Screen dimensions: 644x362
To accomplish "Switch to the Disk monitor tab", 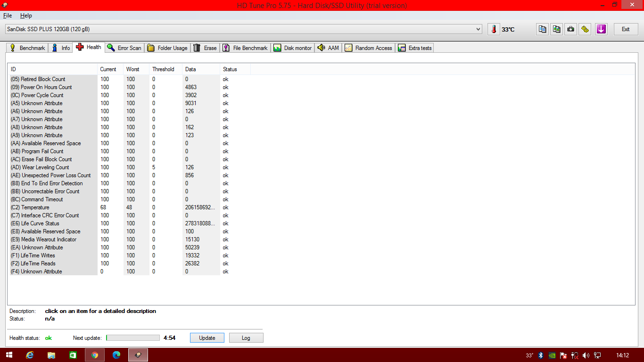I will (293, 48).
